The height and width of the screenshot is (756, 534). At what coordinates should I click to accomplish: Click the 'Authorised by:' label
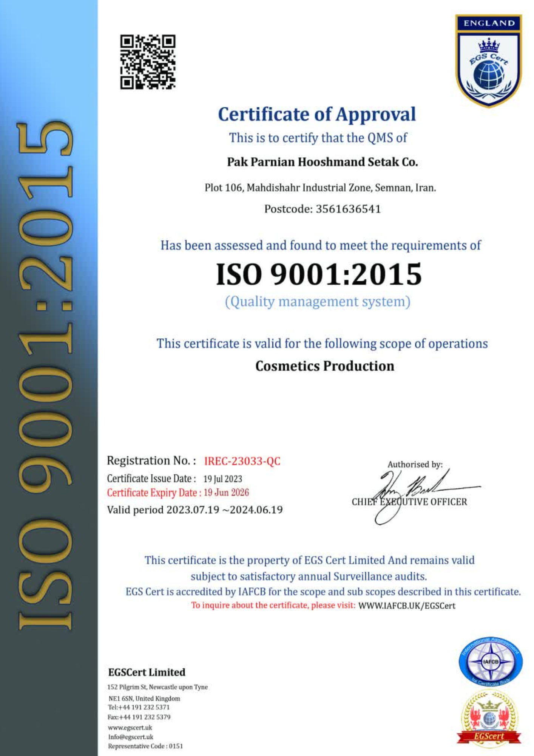coord(415,465)
